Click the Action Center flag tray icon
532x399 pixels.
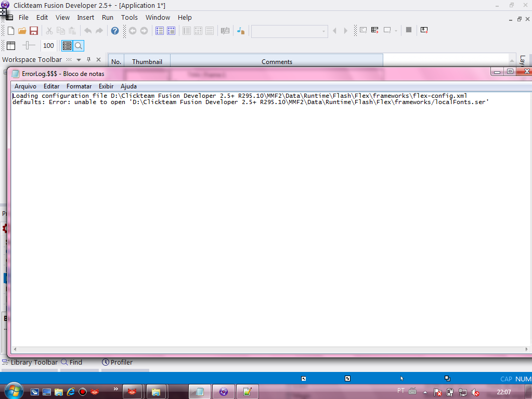tap(438, 393)
